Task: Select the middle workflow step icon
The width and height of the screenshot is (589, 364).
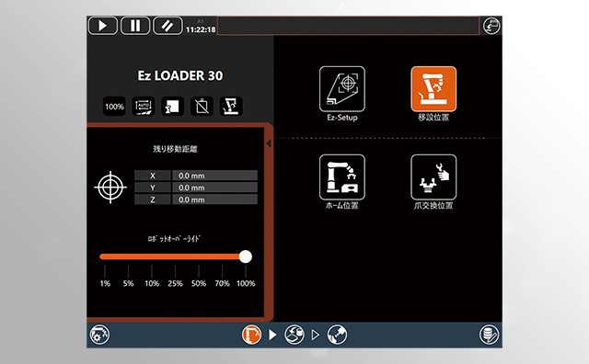Action: (294, 335)
